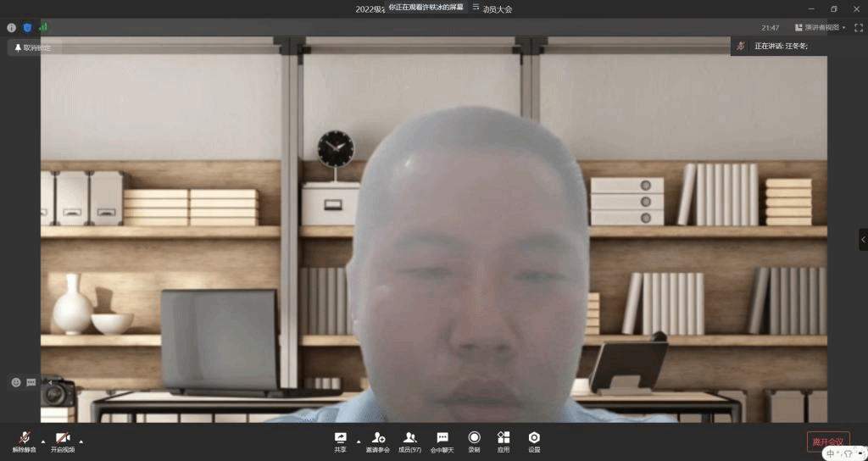Open in-meeting chat (会中聊天)
This screenshot has width=868, height=461.
[442, 440]
